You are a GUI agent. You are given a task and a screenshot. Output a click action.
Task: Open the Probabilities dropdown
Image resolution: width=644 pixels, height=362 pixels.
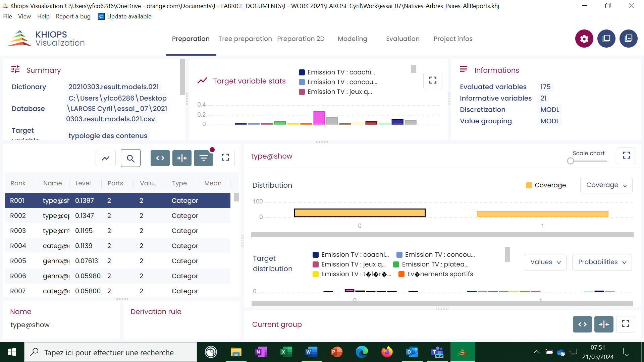[602, 262]
